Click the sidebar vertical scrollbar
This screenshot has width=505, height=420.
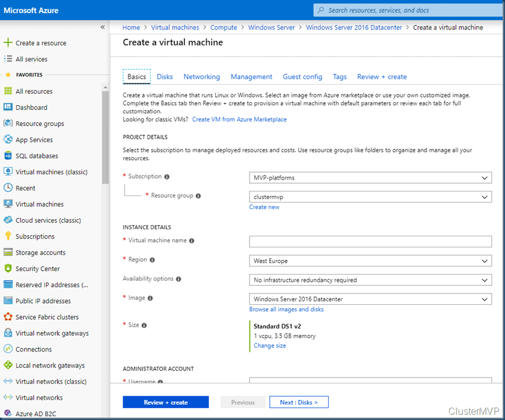pos(105,138)
